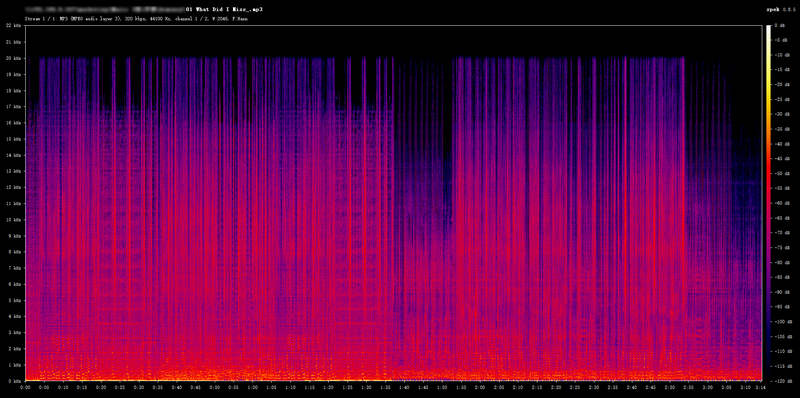This screenshot has width=800, height=398.
Task: Select the "0 kHz" frequency axis label
Action: 14,381
